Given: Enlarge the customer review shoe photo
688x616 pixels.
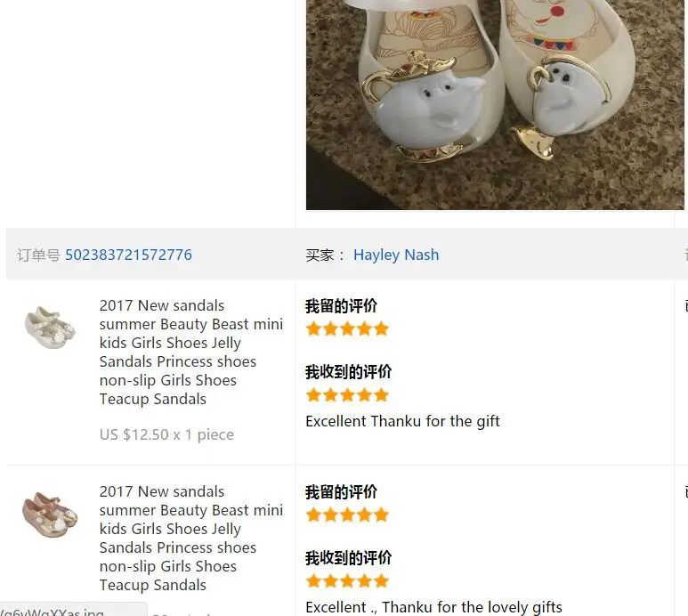Looking at the screenshot, I should tap(495, 104).
